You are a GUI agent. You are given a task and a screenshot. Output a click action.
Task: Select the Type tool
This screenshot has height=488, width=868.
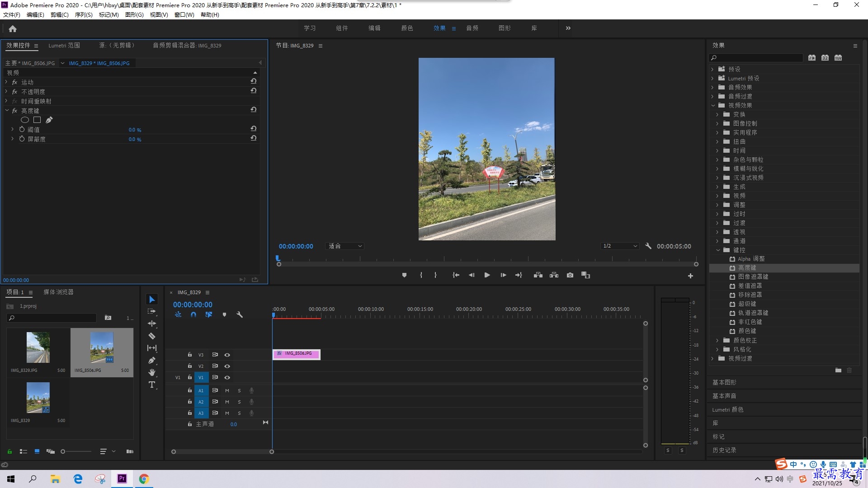[x=152, y=385]
